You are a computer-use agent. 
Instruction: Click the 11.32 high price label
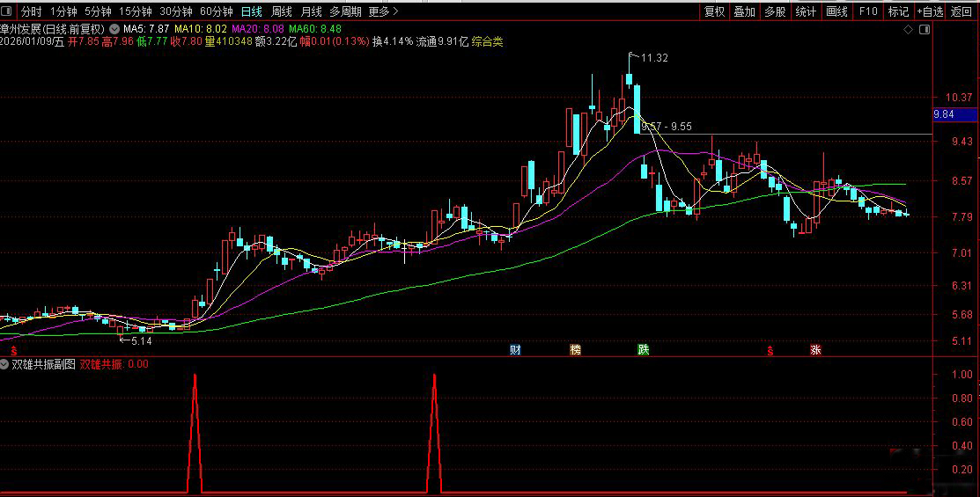point(654,58)
